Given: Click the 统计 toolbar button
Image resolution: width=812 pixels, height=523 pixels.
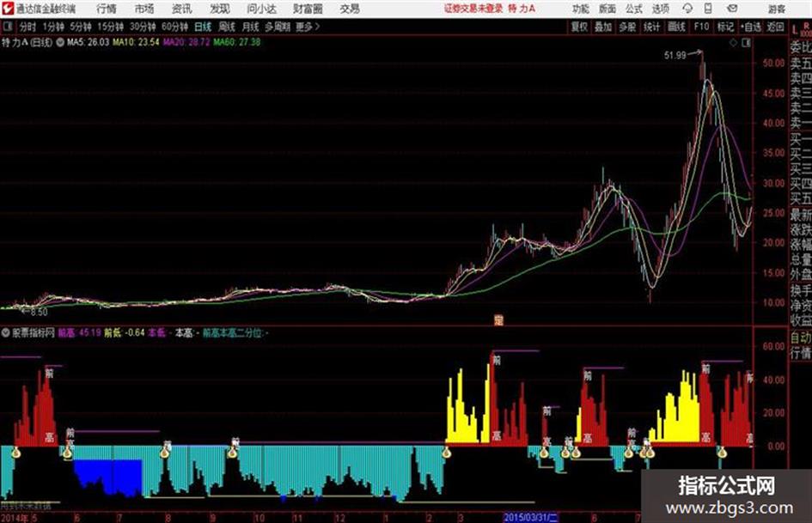Looking at the screenshot, I should pos(651,27).
